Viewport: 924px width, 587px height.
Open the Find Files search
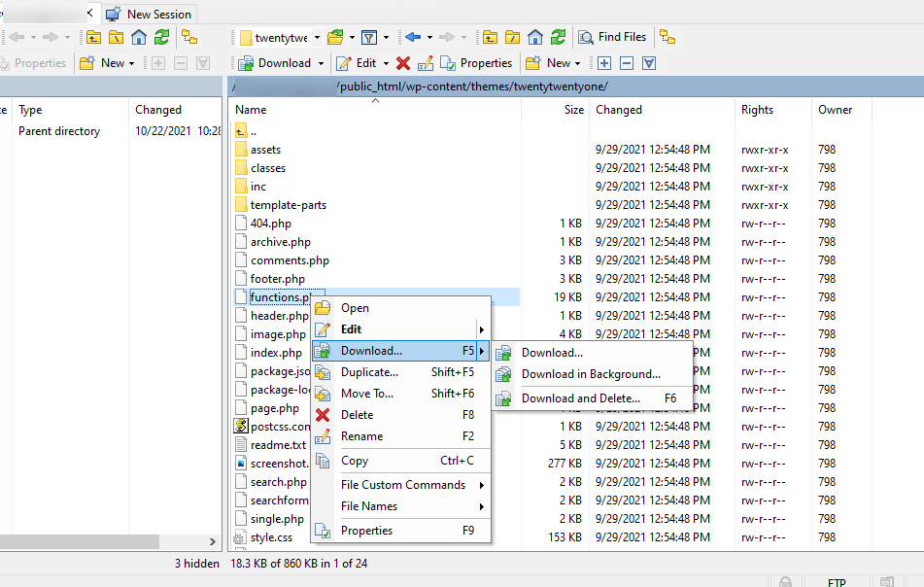[612, 37]
